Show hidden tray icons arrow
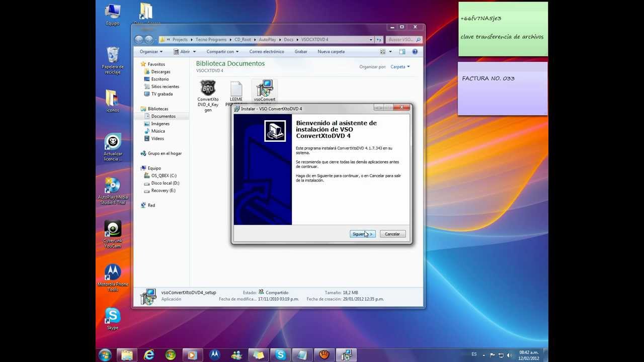Viewport: 644px width, 362px height. [485, 354]
